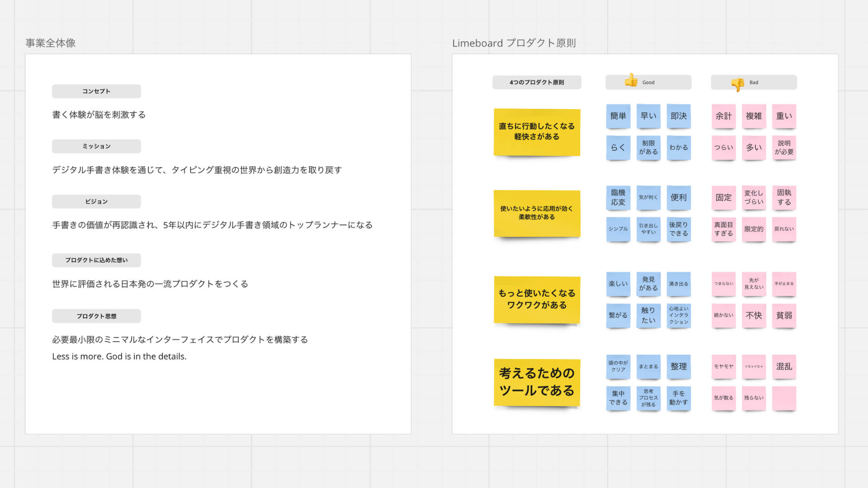Select the blue sticky note 気が利く
Image resolution: width=868 pixels, height=488 pixels.
[648, 197]
